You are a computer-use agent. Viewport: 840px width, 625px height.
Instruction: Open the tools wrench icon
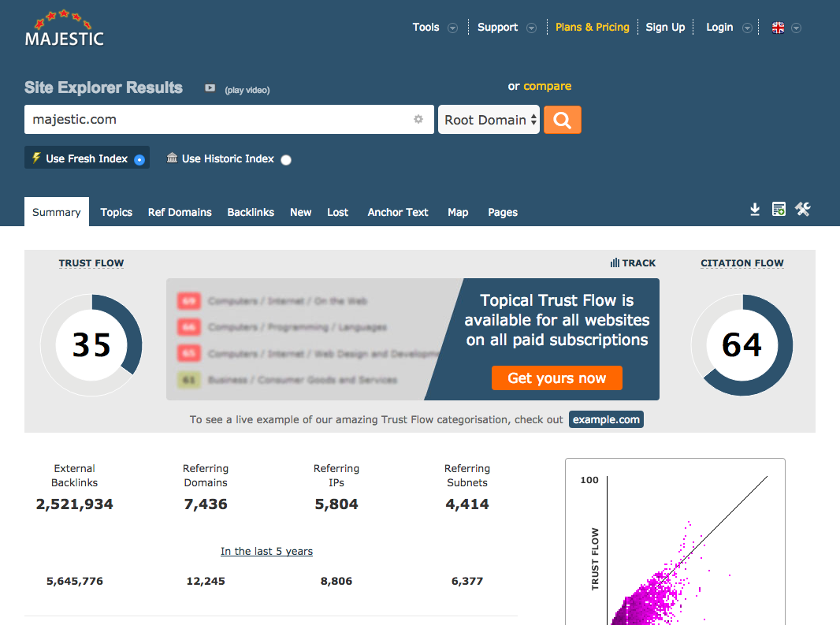[x=802, y=209]
